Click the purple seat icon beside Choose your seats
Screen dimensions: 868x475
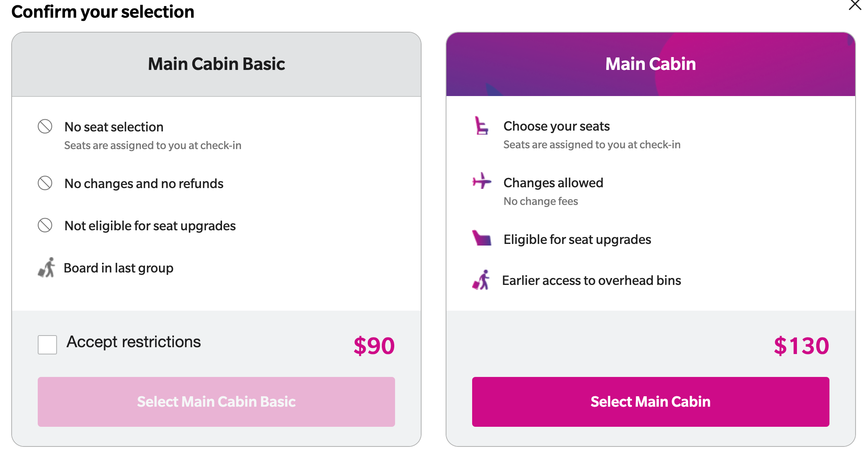(x=481, y=126)
